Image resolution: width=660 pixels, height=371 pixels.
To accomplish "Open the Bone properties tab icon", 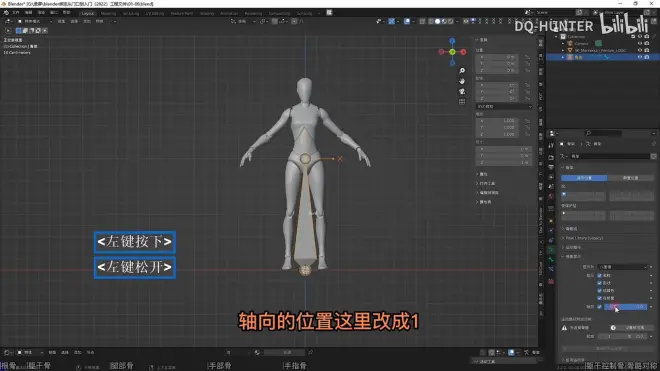I will coord(551,260).
